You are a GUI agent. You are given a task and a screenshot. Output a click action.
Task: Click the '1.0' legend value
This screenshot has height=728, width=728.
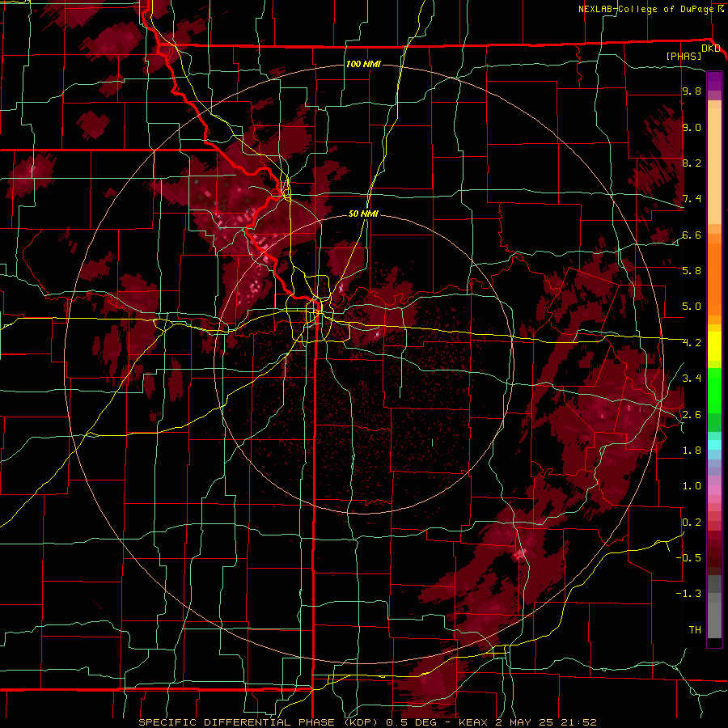(x=692, y=486)
